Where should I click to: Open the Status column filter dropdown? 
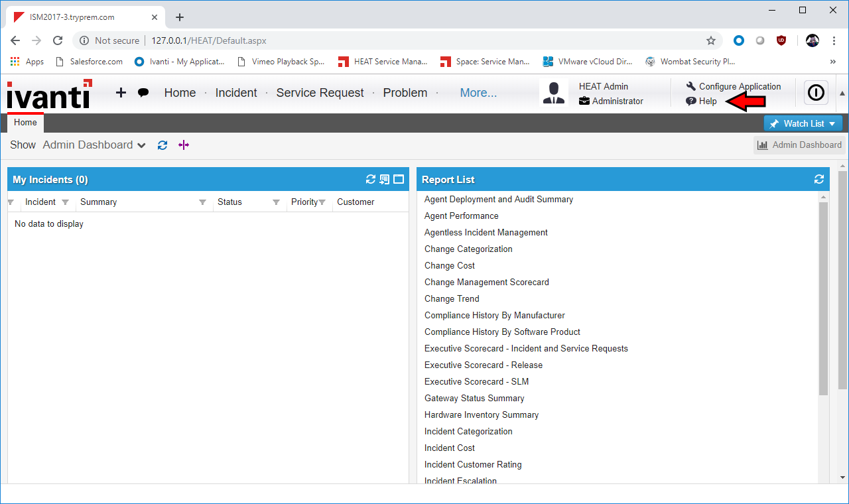pos(277,202)
